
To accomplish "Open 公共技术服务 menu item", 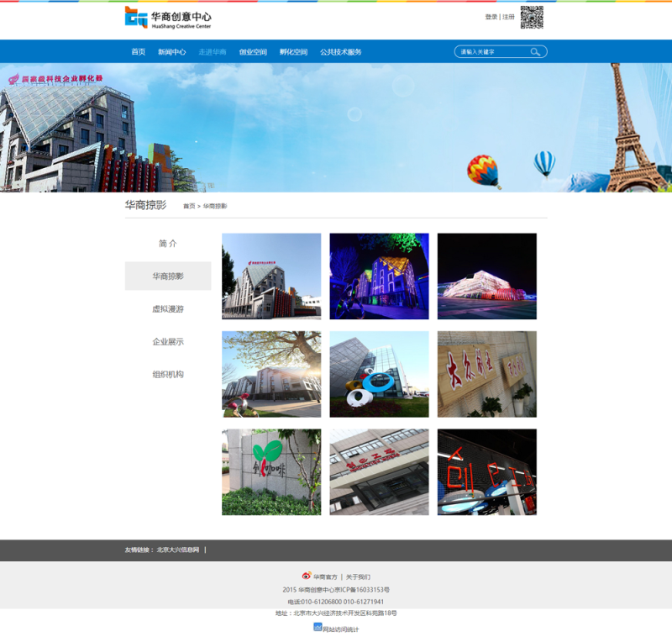I will [x=340, y=52].
